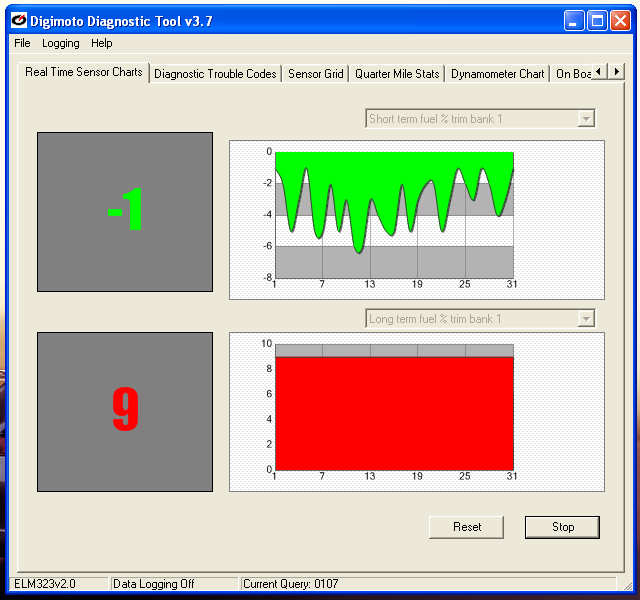This screenshot has height=600, width=640.
Task: Open the Quarter Mile Stats tab
Action: 397,74
